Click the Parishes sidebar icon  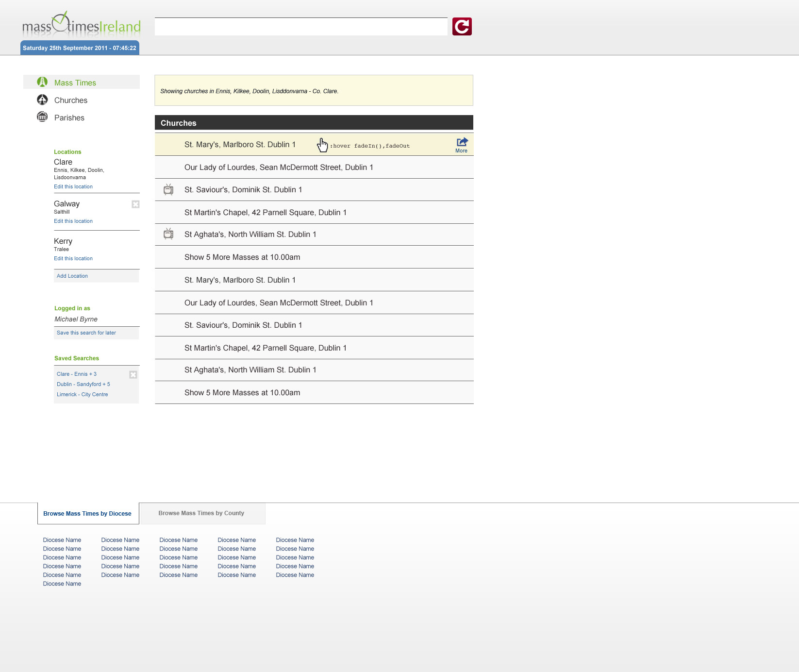tap(42, 117)
